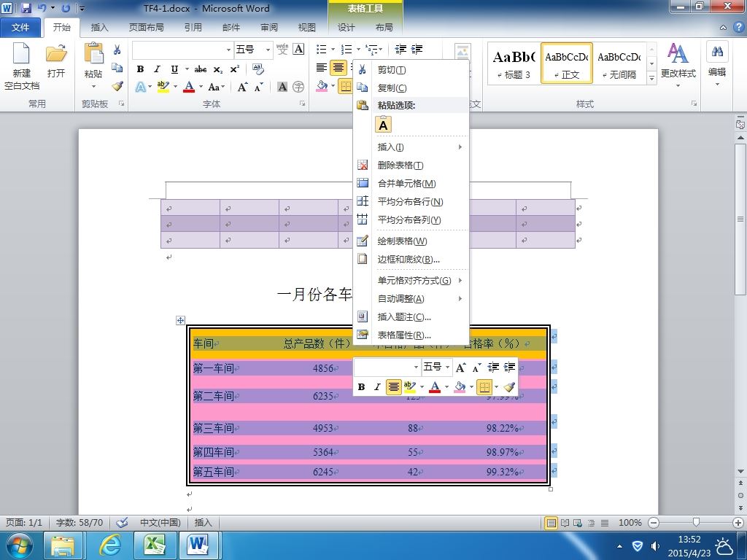The image size is (747, 560).
Task: Open text effects (glowing A) in the ribbon
Action: tap(141, 87)
